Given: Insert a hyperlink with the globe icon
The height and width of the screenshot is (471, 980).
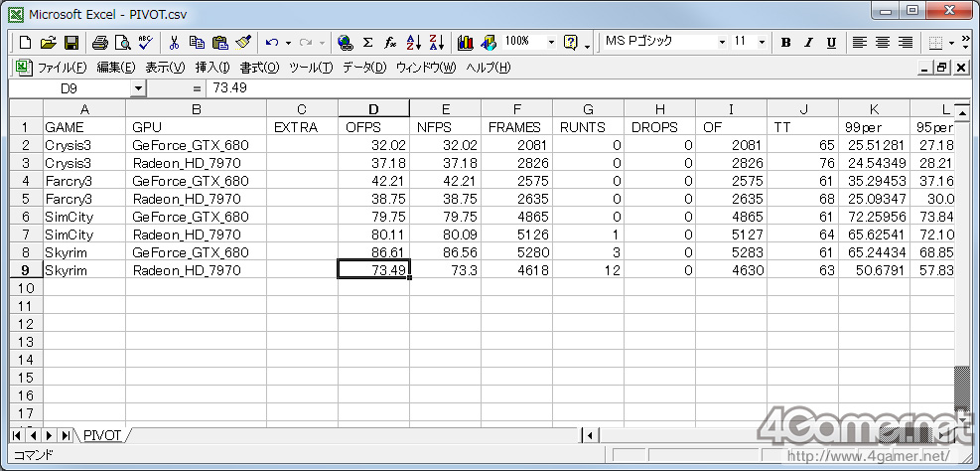Looking at the screenshot, I should (x=345, y=43).
